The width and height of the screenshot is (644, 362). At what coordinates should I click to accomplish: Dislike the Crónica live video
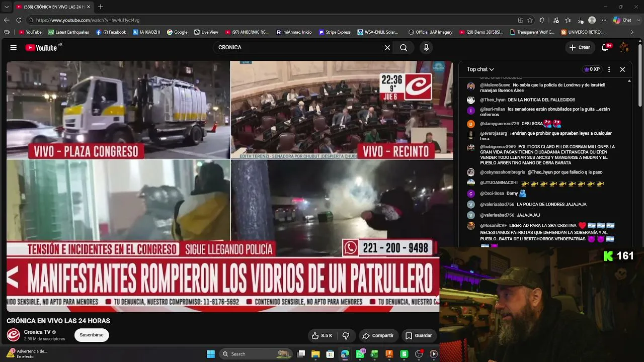[x=346, y=335]
